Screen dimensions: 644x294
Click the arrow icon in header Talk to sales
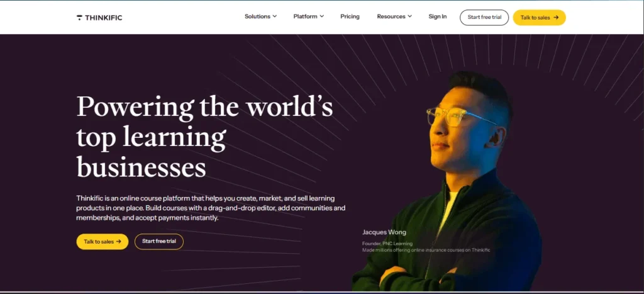coord(556,18)
